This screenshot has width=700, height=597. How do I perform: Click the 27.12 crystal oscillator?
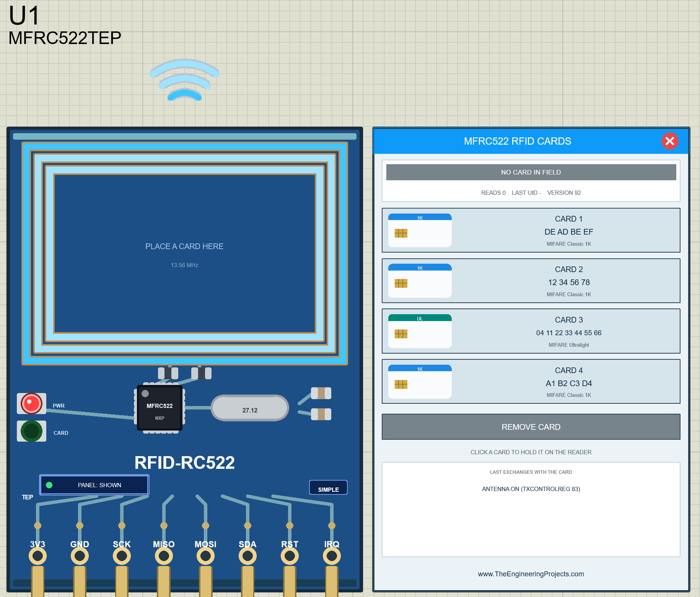pos(250,408)
